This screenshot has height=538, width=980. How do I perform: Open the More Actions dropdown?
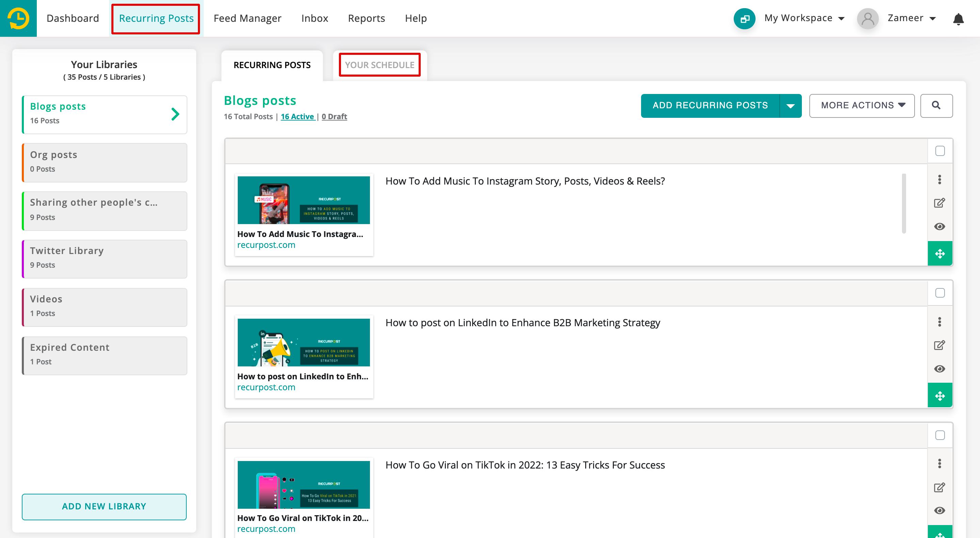tap(862, 105)
